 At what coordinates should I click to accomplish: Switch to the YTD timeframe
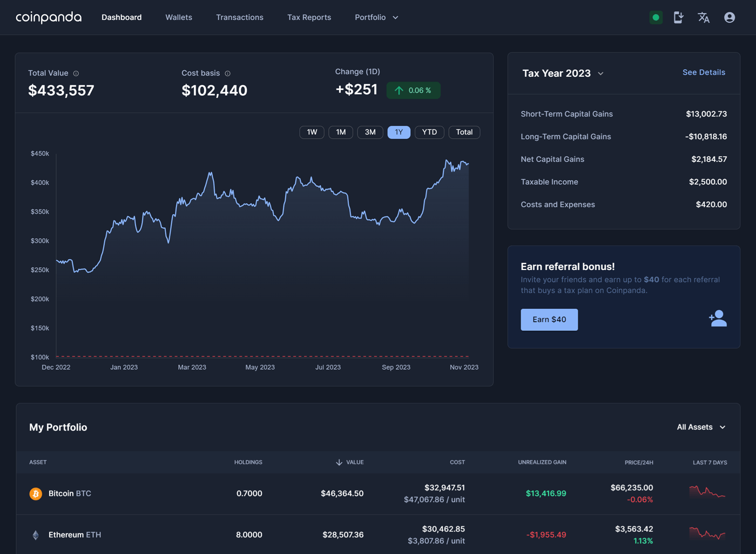429,132
